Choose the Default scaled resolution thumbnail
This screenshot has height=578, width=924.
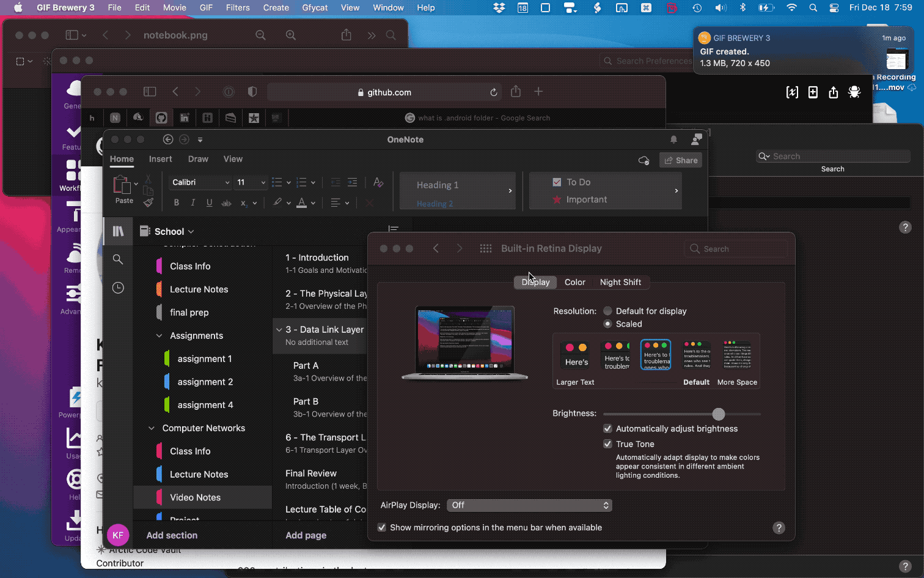697,355
